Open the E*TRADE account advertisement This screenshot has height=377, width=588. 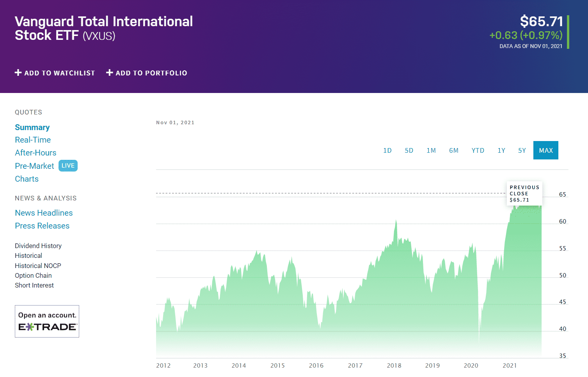(x=47, y=321)
